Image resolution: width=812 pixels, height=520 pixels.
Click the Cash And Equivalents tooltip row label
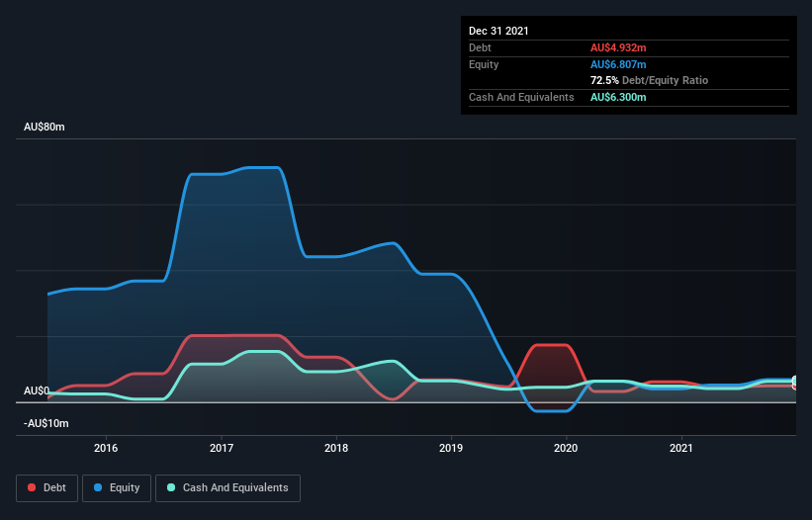pyautogui.click(x=521, y=97)
